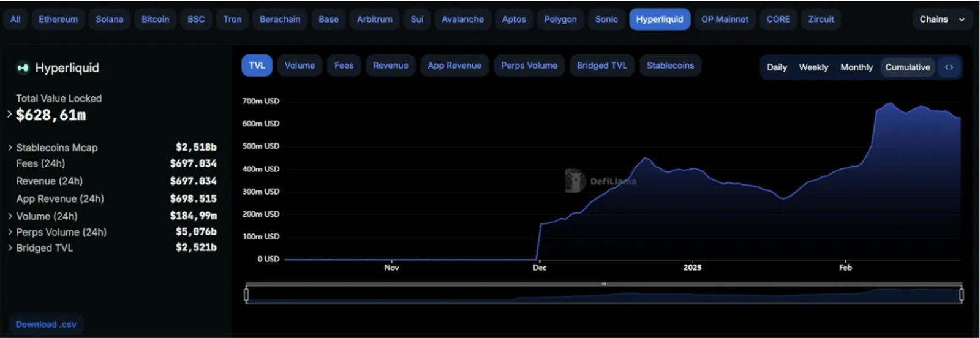Expand the Total Value Locked breakdown
This screenshot has width=980, height=338.
tap(9, 114)
